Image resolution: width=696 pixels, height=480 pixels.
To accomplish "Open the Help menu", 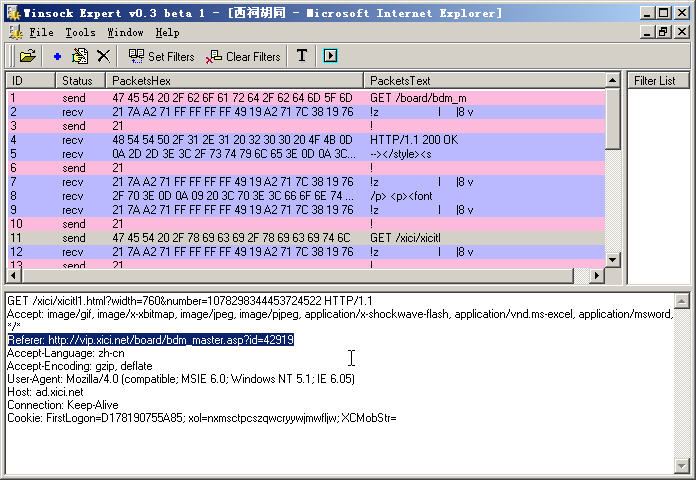I will 167,32.
